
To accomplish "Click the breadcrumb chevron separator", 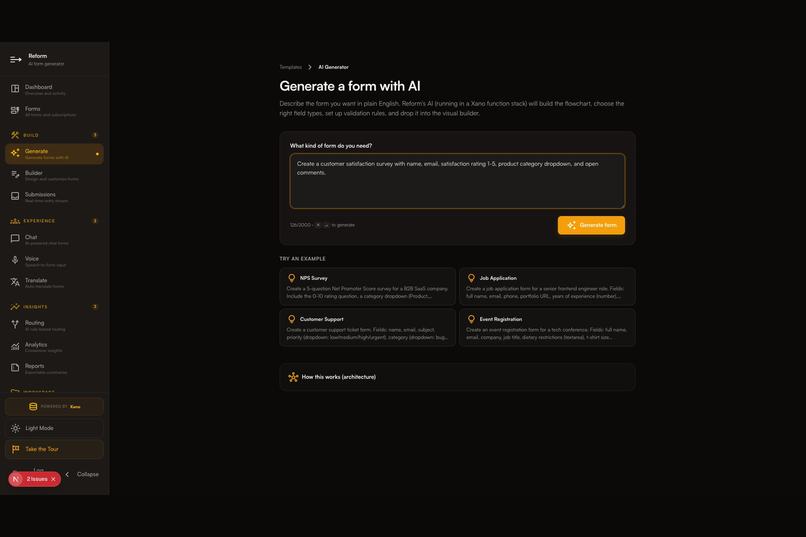I will (310, 67).
